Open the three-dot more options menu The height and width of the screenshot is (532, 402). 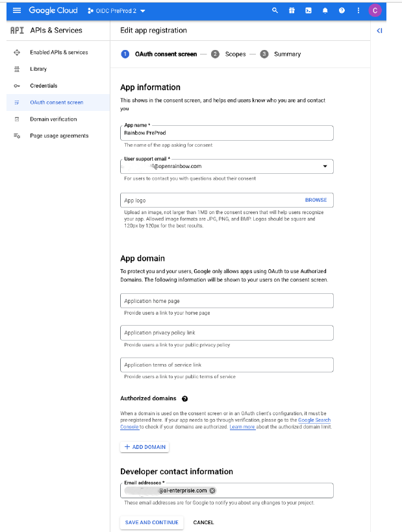click(358, 10)
